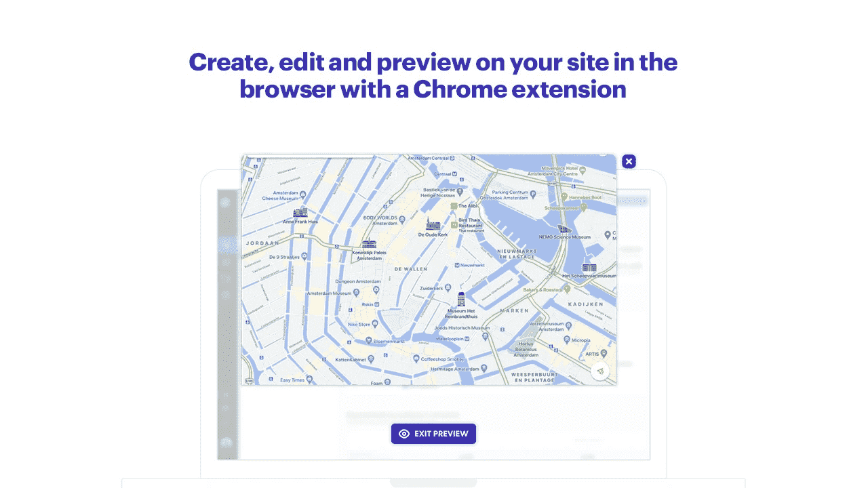Click the MARKEN area label
868x488 pixels.
513,310
